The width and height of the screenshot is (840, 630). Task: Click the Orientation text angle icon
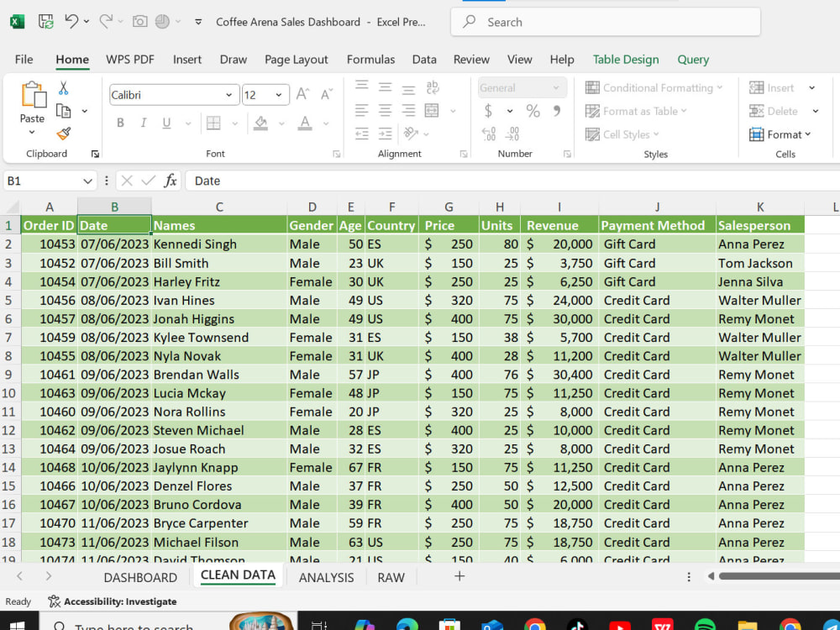(x=411, y=134)
